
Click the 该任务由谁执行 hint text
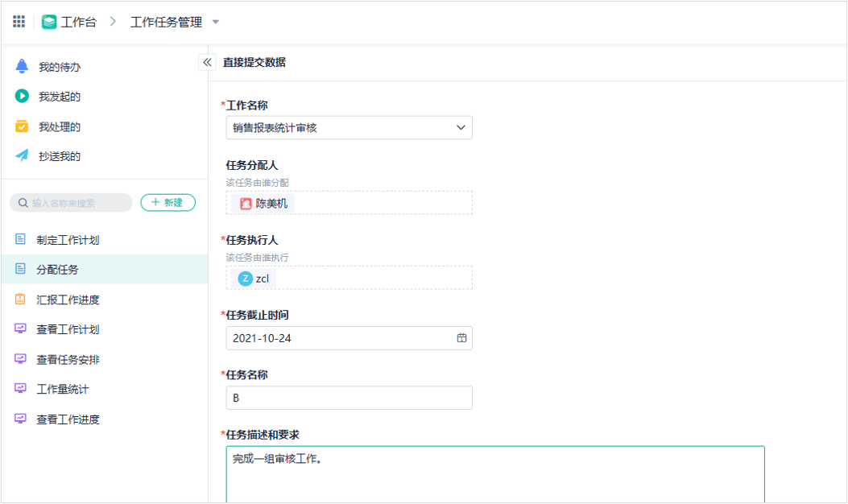[x=258, y=258]
